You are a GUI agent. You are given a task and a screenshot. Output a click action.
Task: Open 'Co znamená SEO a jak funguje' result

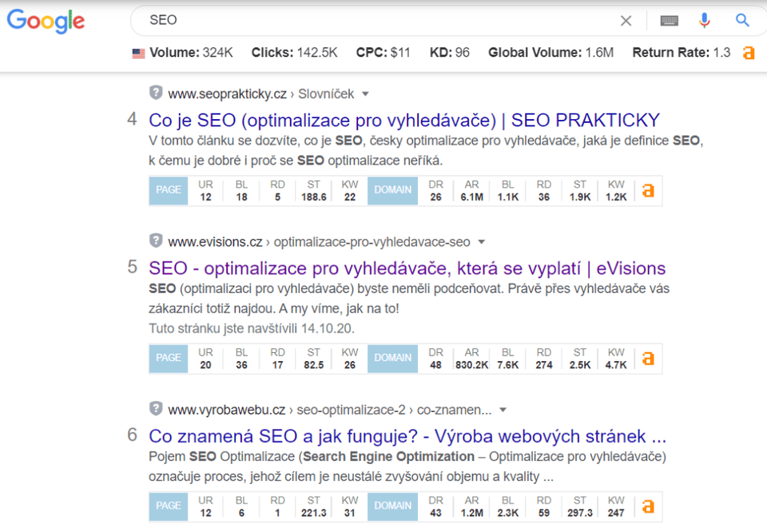[407, 437]
